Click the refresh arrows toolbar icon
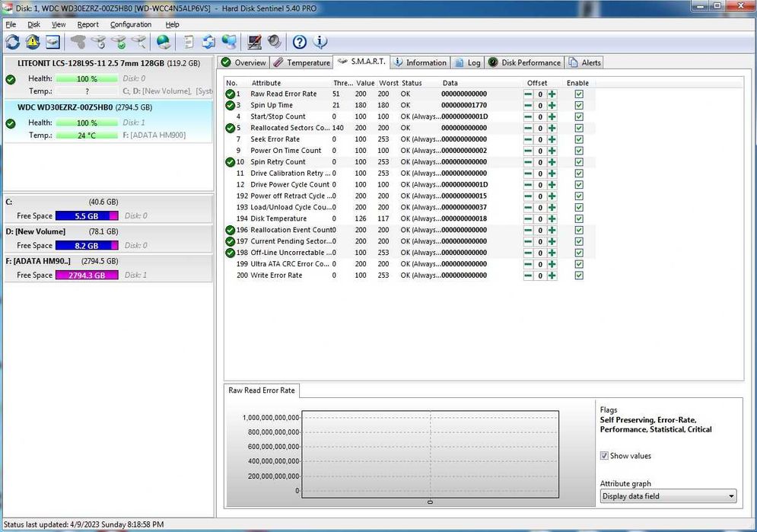Viewport: 757px width, 532px height. [12, 43]
